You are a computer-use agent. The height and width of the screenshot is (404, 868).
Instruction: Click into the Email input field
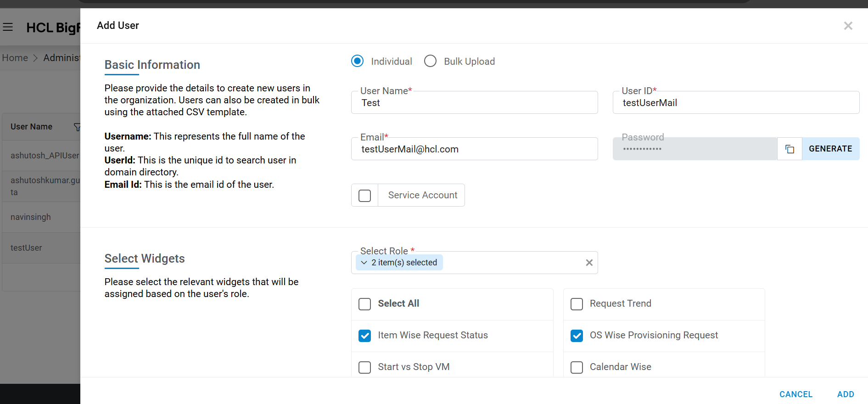tap(474, 149)
